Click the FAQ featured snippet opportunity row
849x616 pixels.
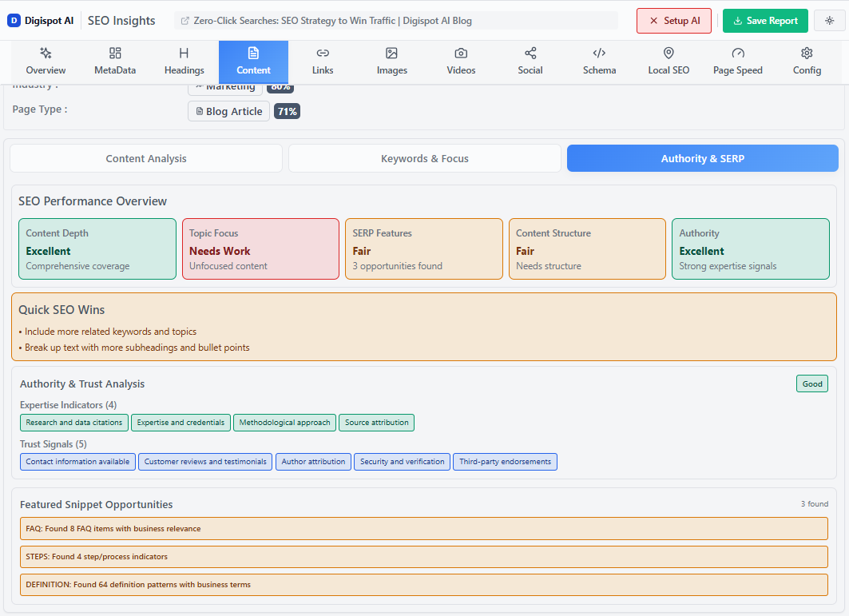(423, 529)
